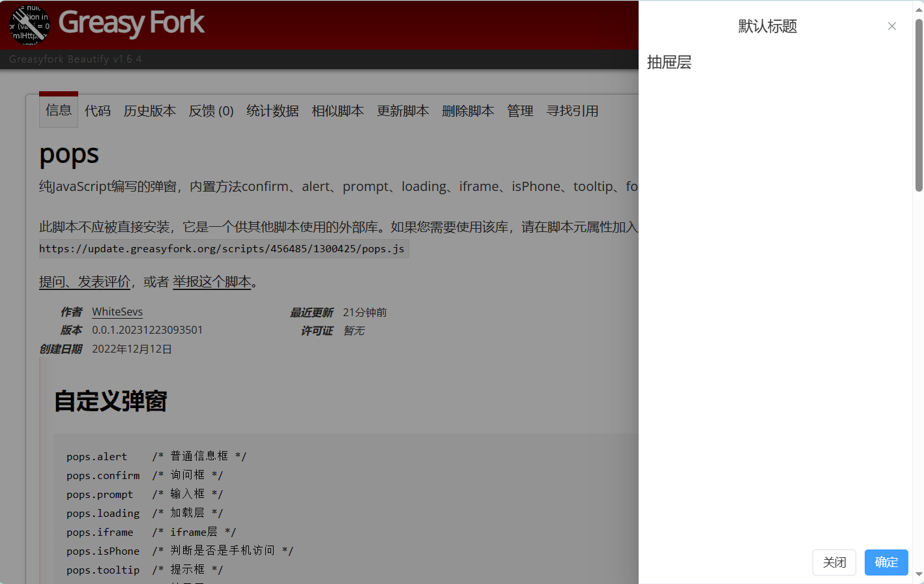
Task: Open the 更新脚本 tab
Action: [x=403, y=111]
